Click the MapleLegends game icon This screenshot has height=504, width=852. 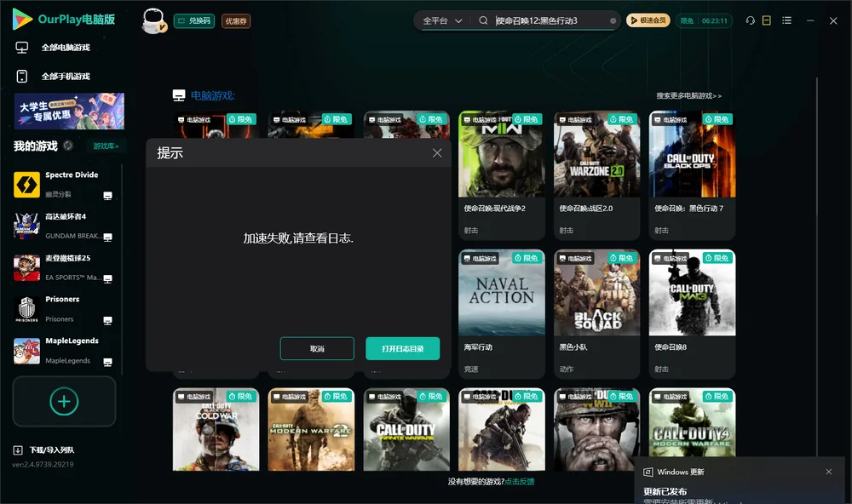tap(26, 351)
